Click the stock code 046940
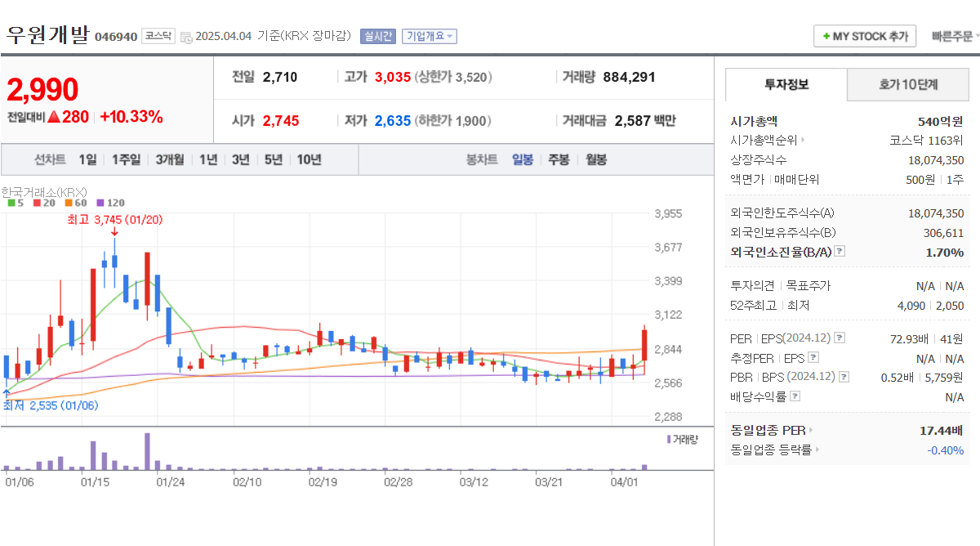This screenshot has height=546, width=980. tap(116, 37)
